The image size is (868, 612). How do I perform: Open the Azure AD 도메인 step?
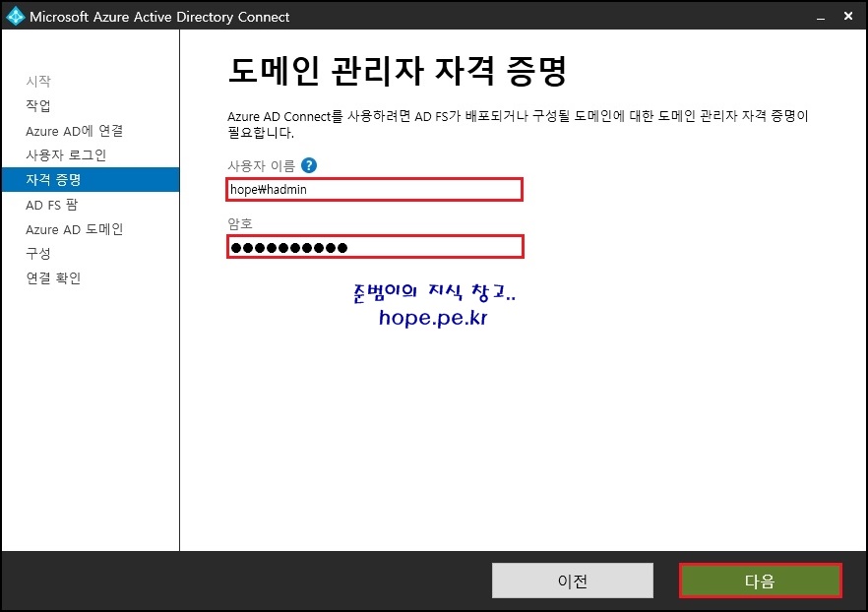pos(74,229)
